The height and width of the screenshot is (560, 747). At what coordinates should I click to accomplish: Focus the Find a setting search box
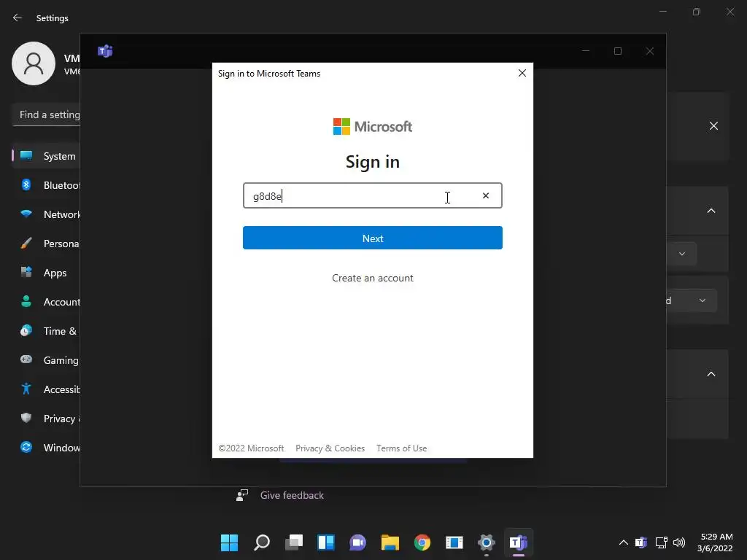click(46, 114)
